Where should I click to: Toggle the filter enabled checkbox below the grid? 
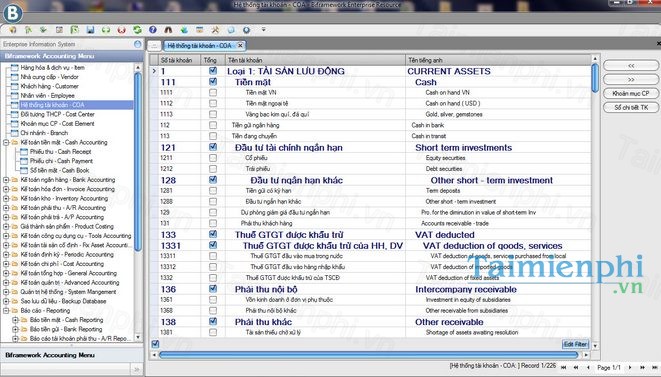[x=155, y=344]
